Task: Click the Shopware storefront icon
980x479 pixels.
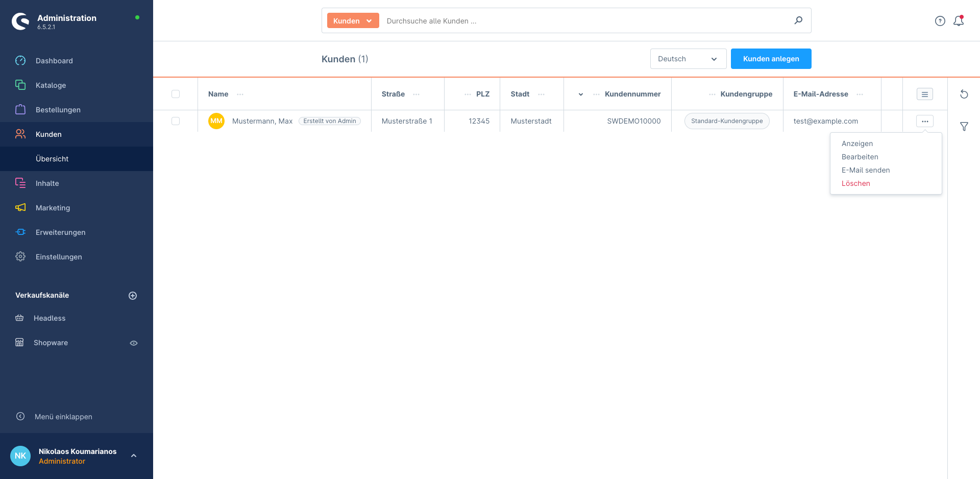Action: [x=19, y=342]
